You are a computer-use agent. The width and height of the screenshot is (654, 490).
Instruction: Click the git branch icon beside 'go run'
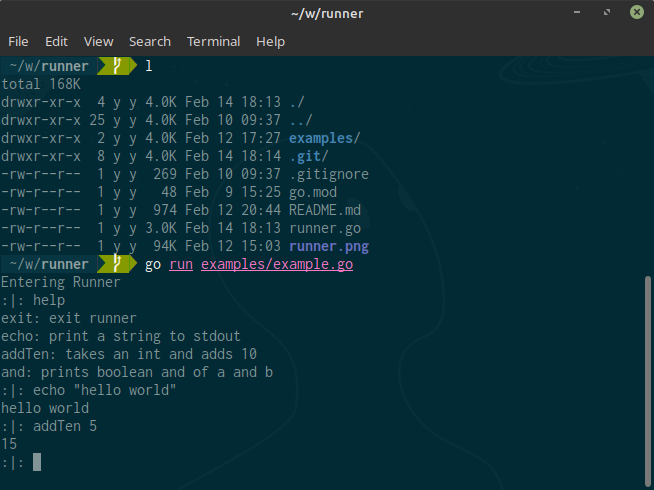pyautogui.click(x=117, y=264)
